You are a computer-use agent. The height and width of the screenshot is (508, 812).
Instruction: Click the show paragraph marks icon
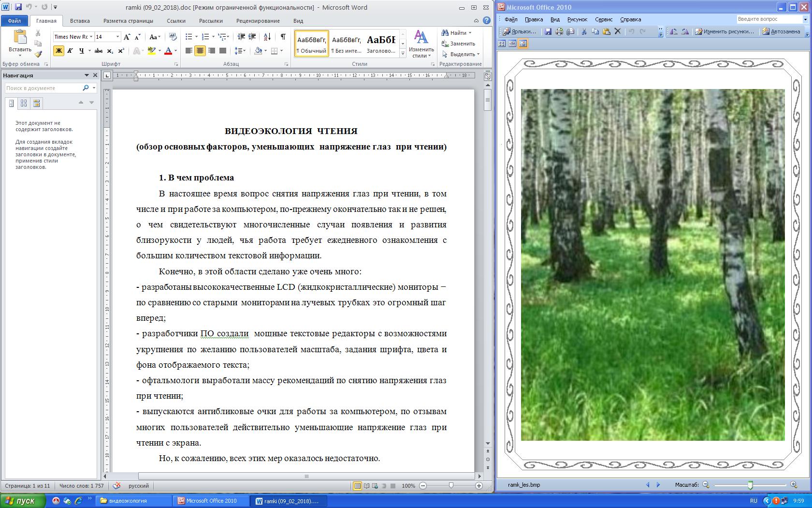point(283,37)
